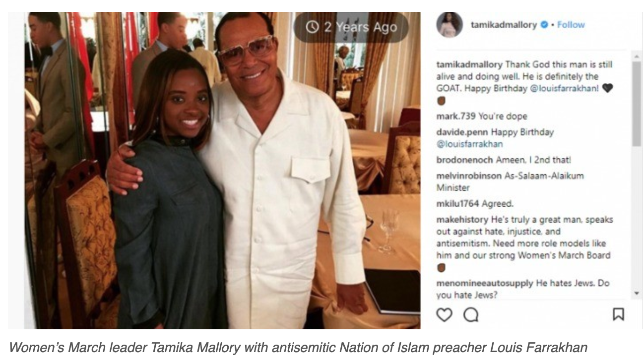Open @louisfarrakhan mention in davide.penn's comment

coord(469,144)
